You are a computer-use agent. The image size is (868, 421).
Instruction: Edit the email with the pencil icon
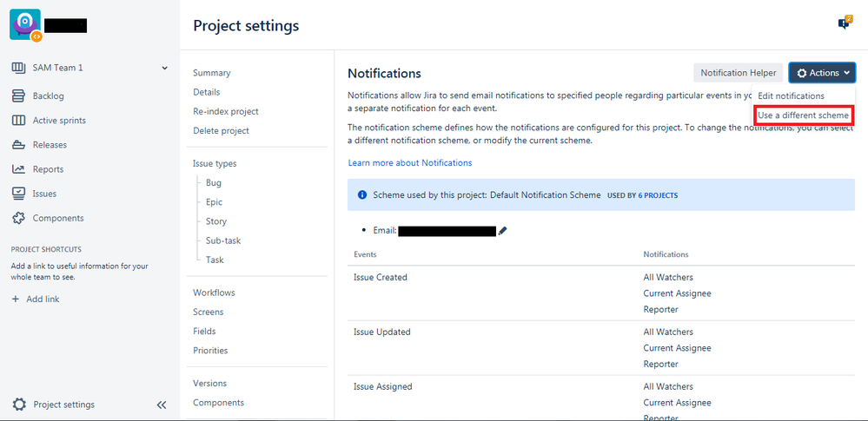(x=502, y=231)
